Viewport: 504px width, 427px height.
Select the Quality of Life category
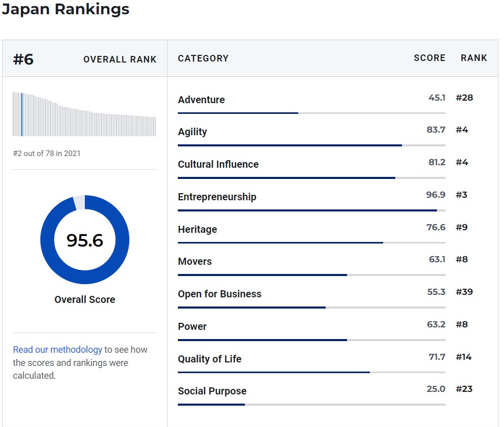[209, 359]
